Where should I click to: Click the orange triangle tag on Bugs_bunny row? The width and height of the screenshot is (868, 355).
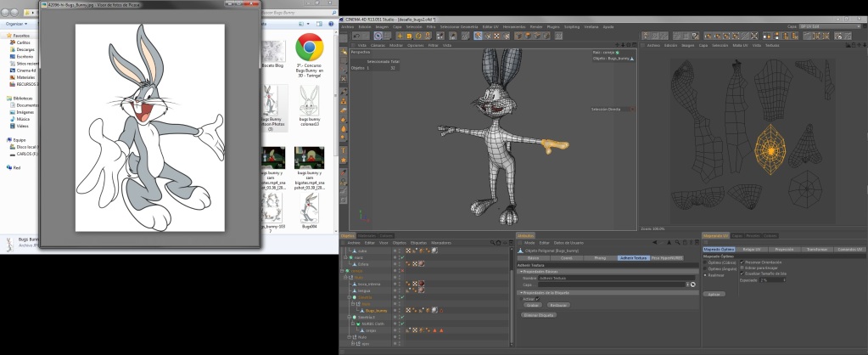pos(441,311)
